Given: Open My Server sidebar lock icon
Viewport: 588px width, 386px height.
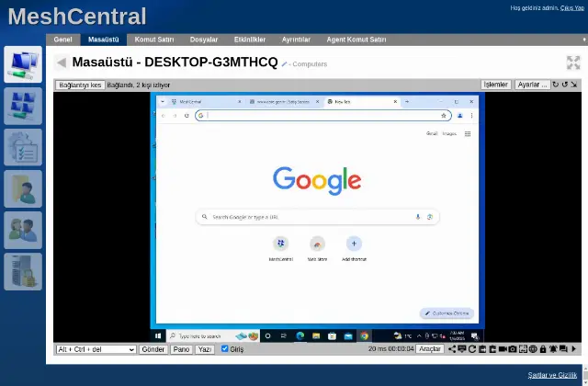Looking at the screenshot, I should (x=23, y=271).
